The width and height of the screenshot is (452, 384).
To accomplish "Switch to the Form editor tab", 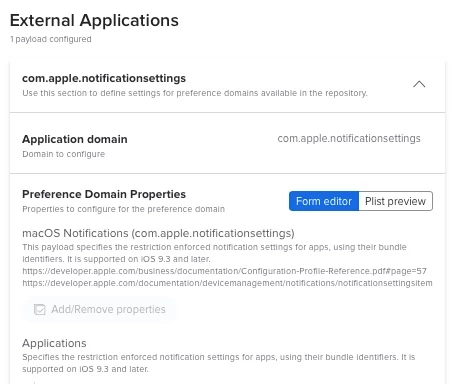I will point(324,201).
